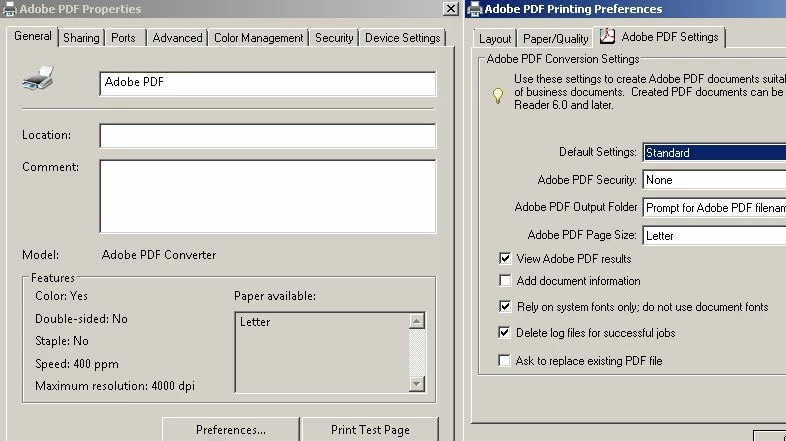Open the Adobe PDF Page Size dropdown
The height and width of the screenshot is (441, 786).
pos(714,236)
